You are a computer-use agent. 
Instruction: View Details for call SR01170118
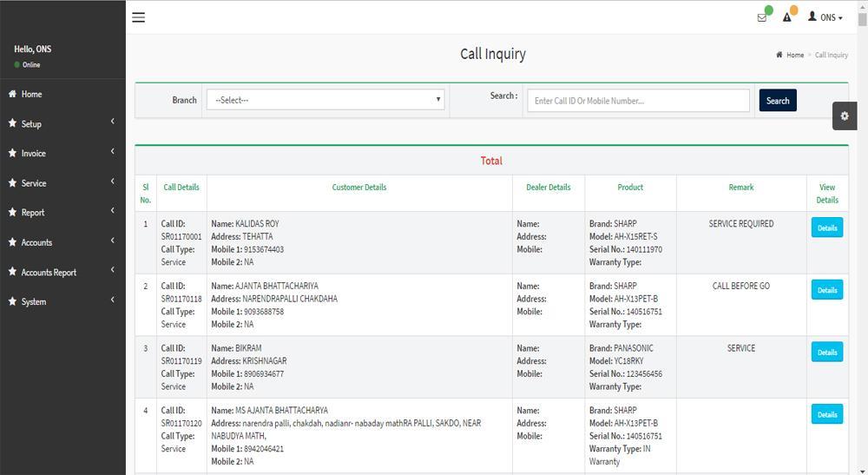pyautogui.click(x=827, y=289)
